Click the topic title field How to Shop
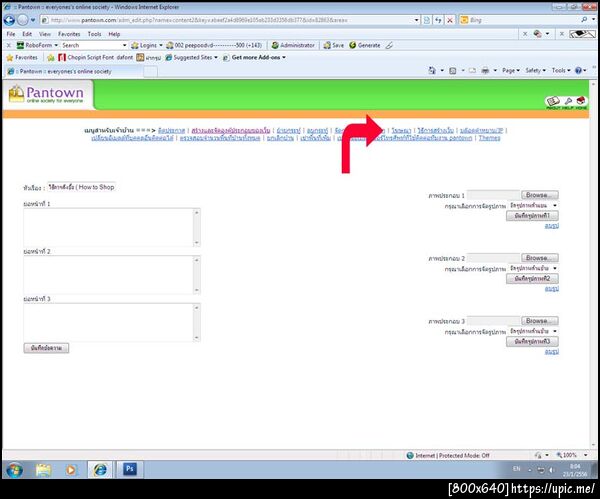The height and width of the screenshot is (499, 600). (x=81, y=187)
